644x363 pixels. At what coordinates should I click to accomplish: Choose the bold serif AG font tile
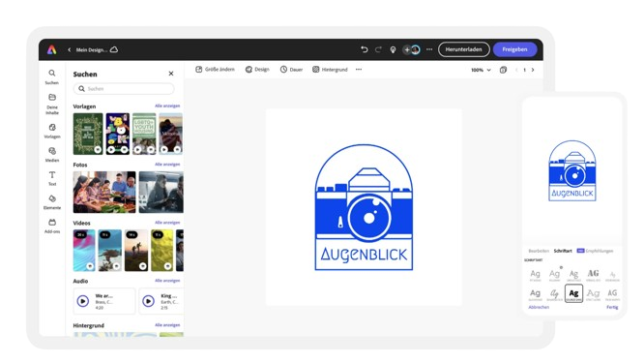tap(593, 274)
